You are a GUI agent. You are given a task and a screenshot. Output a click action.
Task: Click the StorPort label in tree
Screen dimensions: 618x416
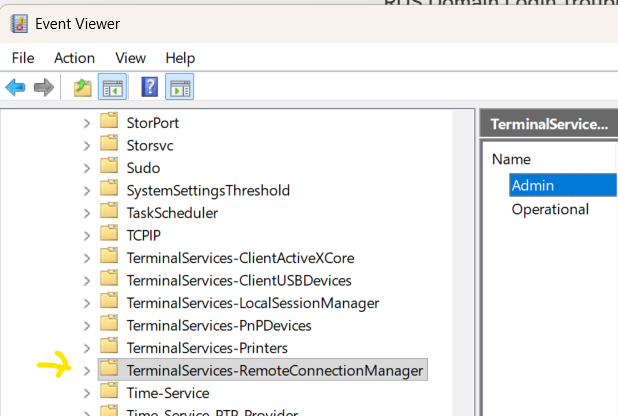(x=153, y=123)
